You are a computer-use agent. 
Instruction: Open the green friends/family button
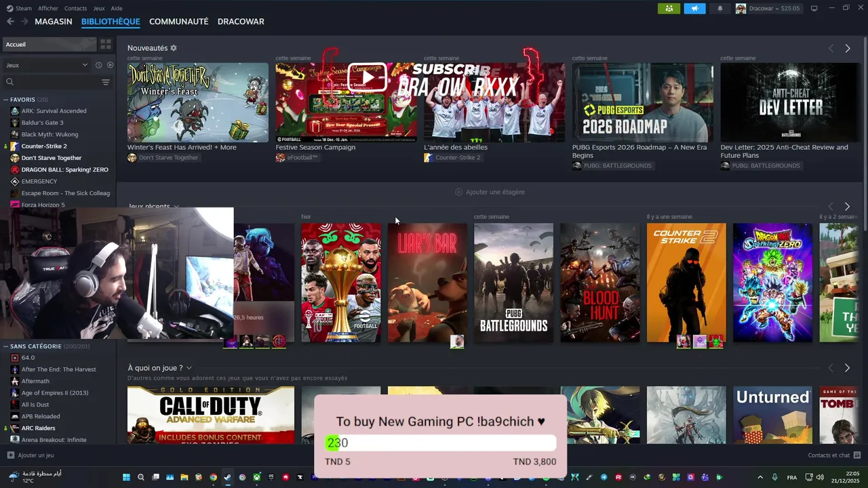(669, 8)
